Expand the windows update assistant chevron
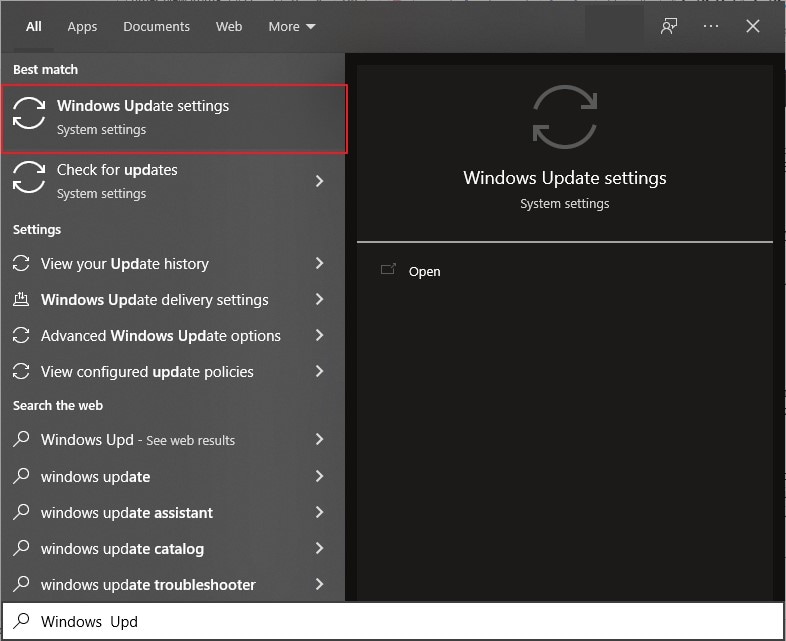Image resolution: width=786 pixels, height=641 pixels. tap(319, 512)
